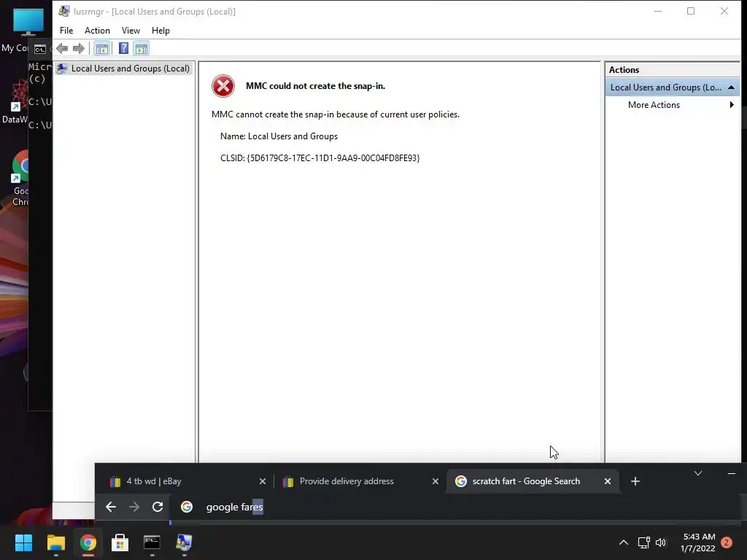Open the Action menu
747x560 pixels.
(x=97, y=31)
